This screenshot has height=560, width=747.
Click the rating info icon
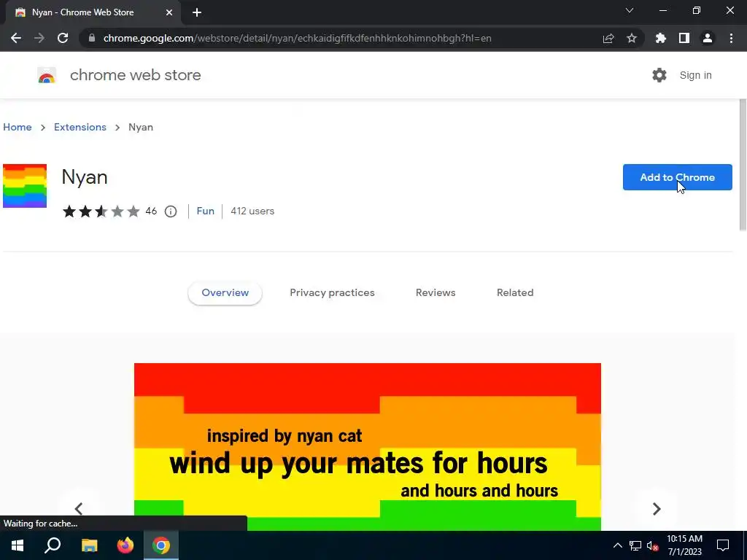[171, 211]
